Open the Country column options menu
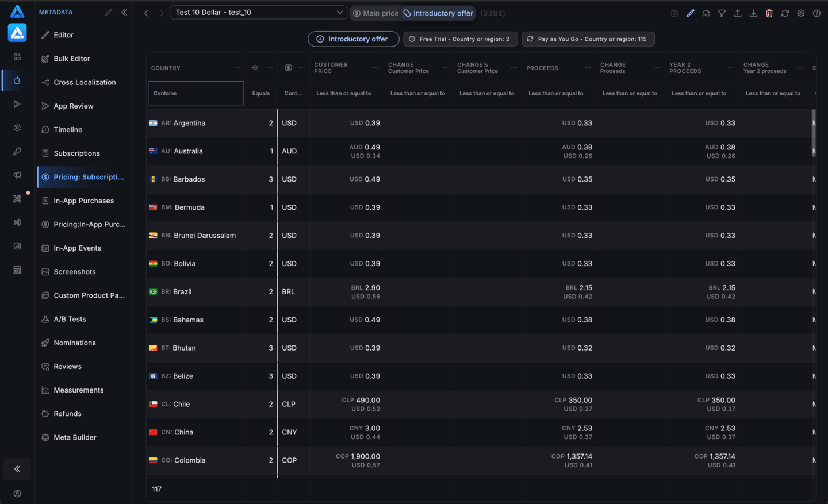Screen dimensions: 828x504 pos(237,68)
